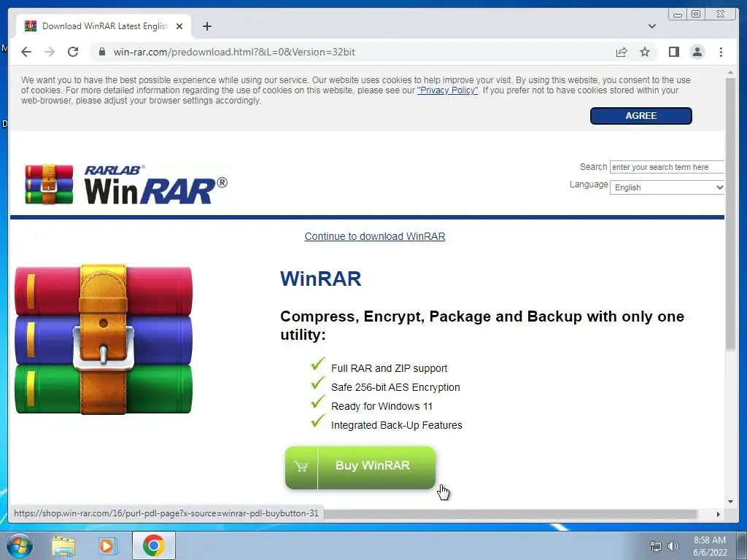The width and height of the screenshot is (747, 560).
Task: Click 'Integrated Back-Up Features' text
Action: click(396, 425)
